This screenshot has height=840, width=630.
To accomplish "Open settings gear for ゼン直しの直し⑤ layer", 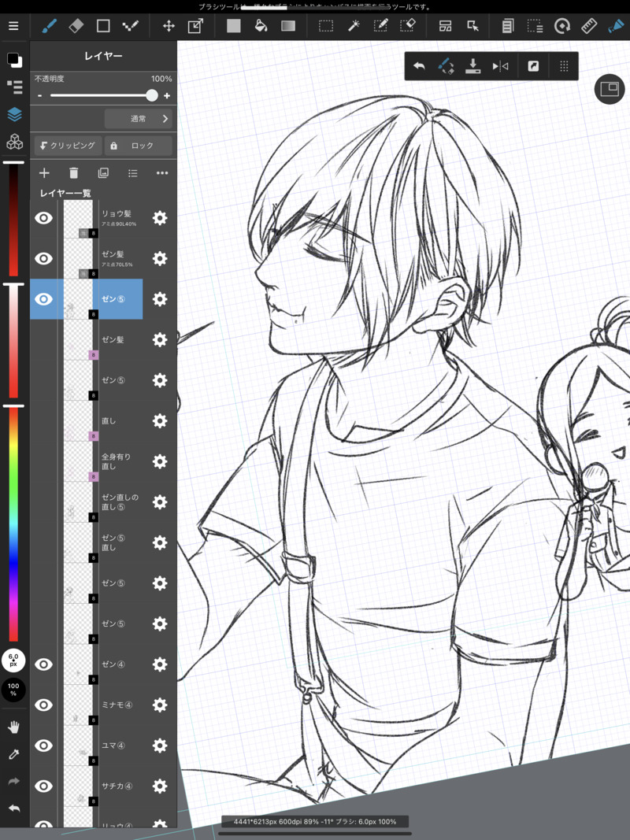I will click(x=160, y=502).
